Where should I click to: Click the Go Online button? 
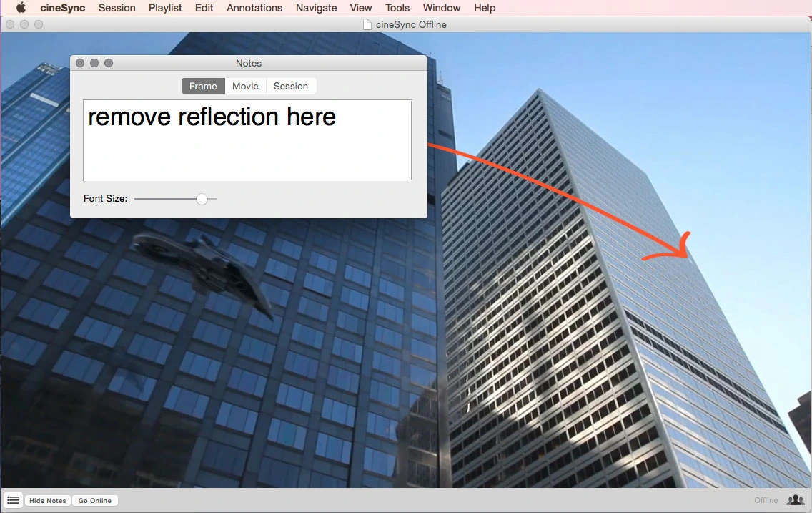pyautogui.click(x=95, y=501)
